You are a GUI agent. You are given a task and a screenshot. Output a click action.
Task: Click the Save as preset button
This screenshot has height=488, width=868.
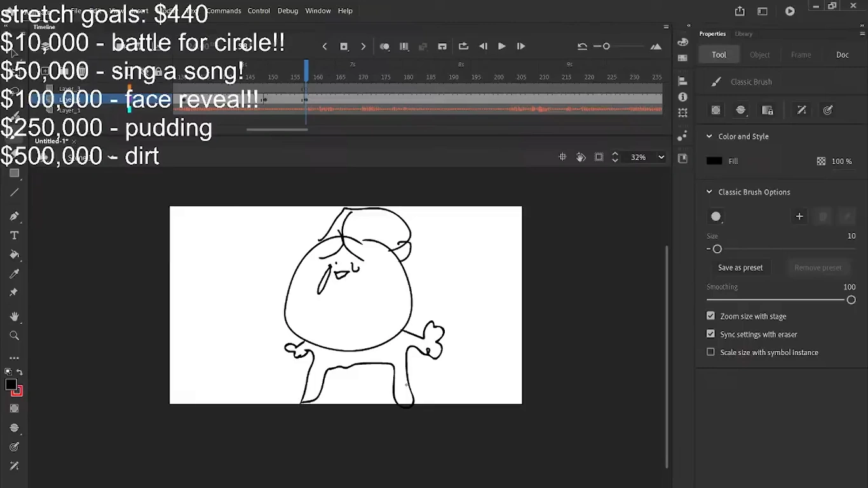(x=740, y=268)
